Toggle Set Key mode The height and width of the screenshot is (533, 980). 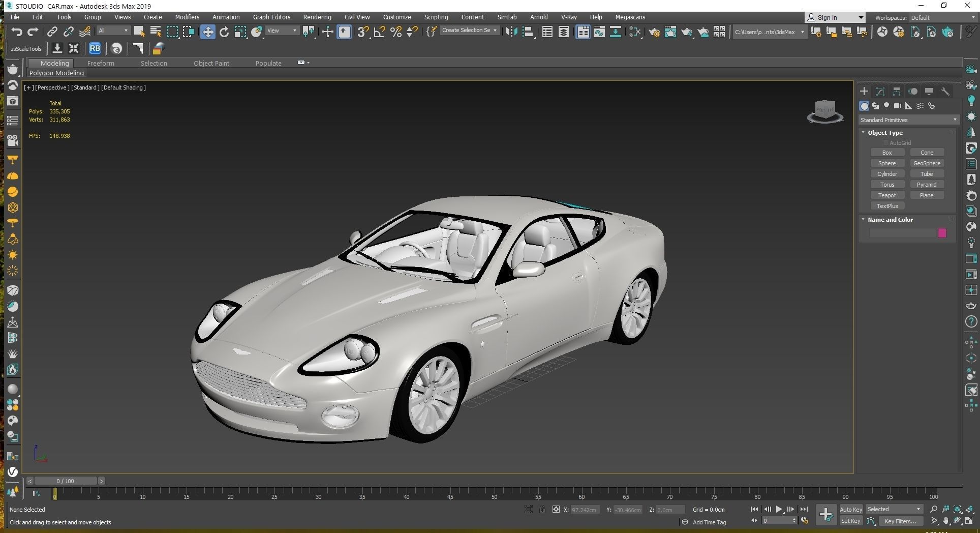pyautogui.click(x=851, y=521)
